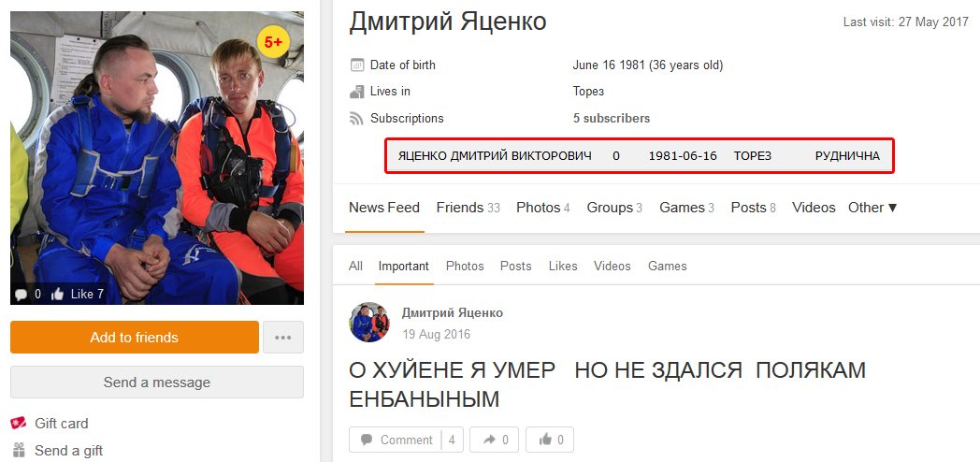Click the 5+ yellow badge on photo
The height and width of the screenshot is (462, 980).
[x=273, y=42]
